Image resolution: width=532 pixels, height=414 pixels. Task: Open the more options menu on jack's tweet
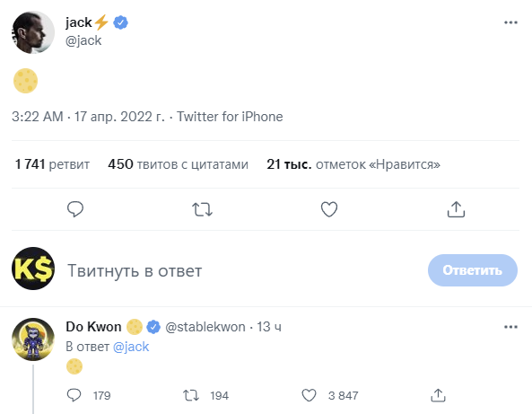(x=510, y=22)
